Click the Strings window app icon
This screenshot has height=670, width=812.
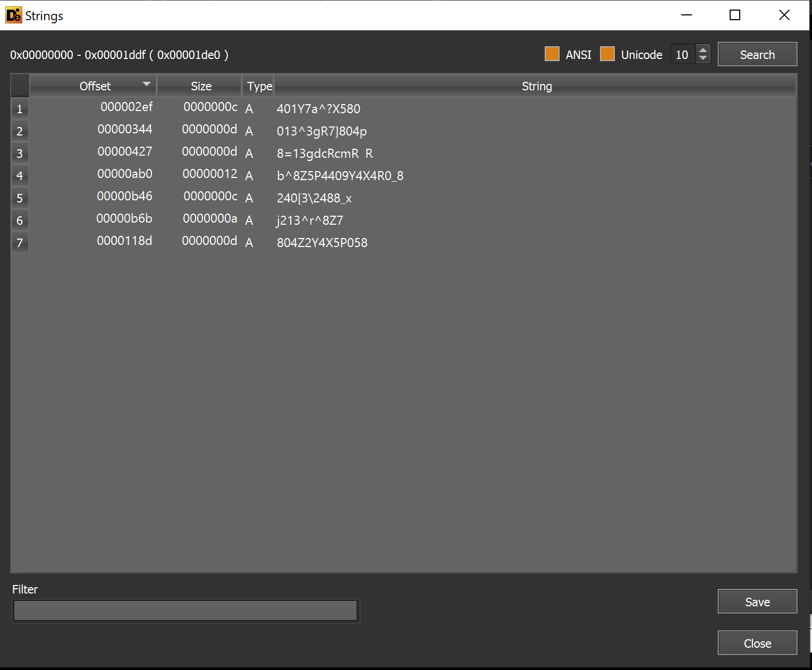[x=13, y=15]
